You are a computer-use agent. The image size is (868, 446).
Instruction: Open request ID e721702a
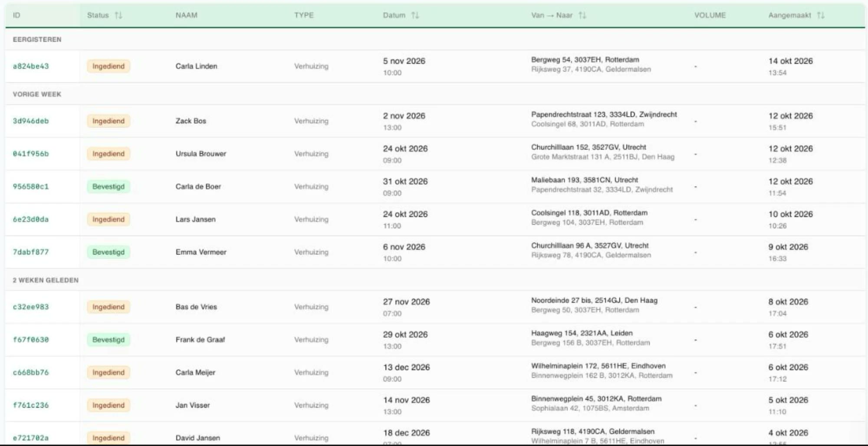(x=31, y=438)
